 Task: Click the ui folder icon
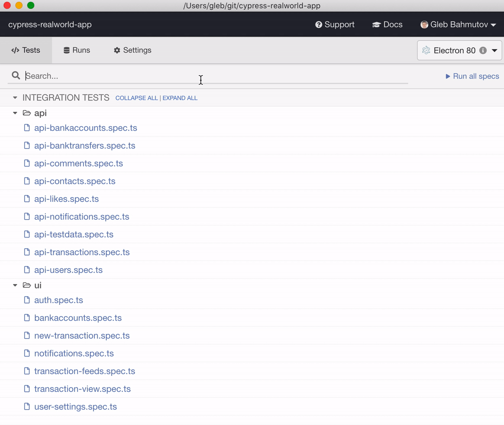coord(26,285)
